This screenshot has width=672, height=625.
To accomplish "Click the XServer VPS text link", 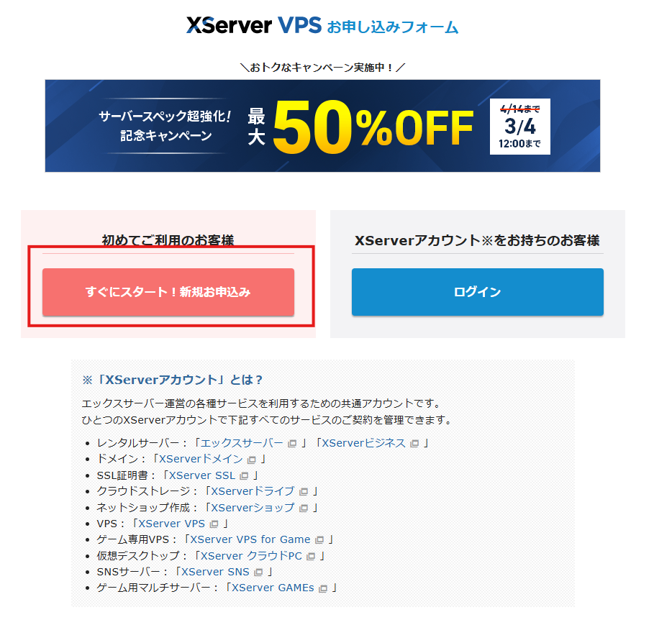I will 171,524.
